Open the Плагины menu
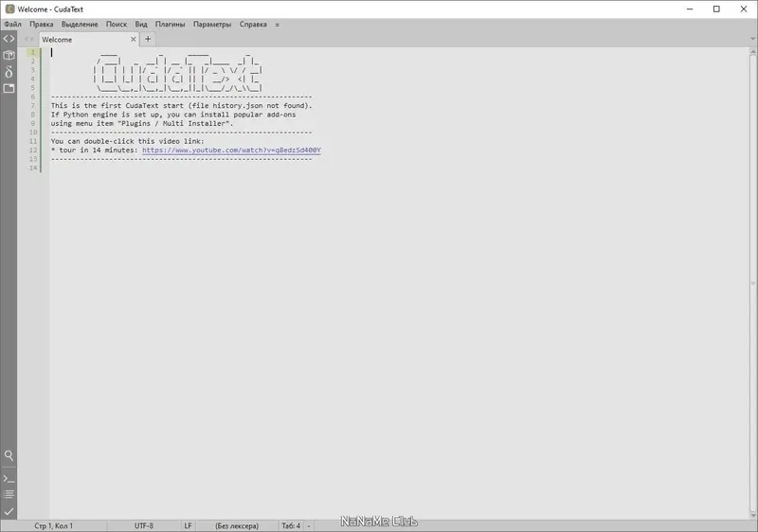The image size is (758, 532). 170,24
